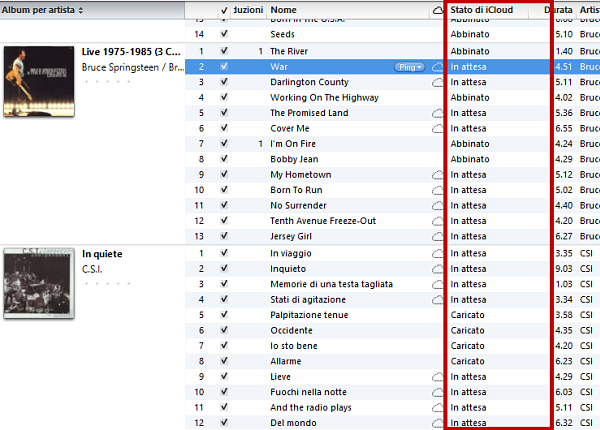Click the cloud icon on the Cover Me row
The height and width of the screenshot is (430, 600).
436,129
